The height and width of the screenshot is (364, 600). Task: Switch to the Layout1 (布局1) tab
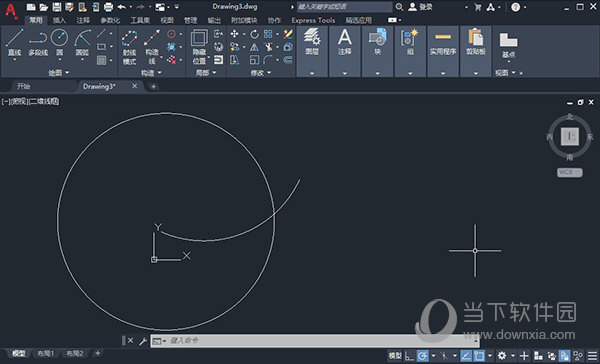pos(46,353)
